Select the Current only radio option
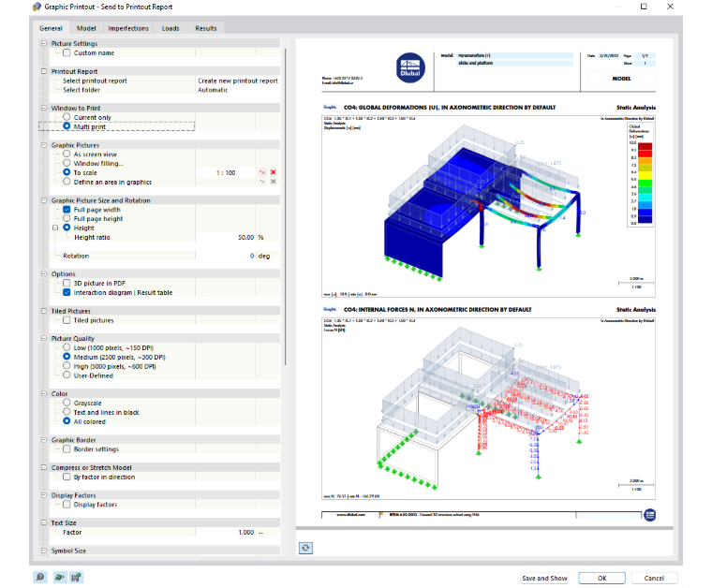 (67, 117)
